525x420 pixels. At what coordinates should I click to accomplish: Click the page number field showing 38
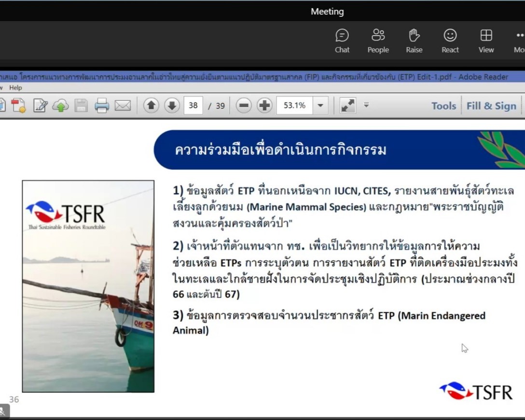coord(193,106)
